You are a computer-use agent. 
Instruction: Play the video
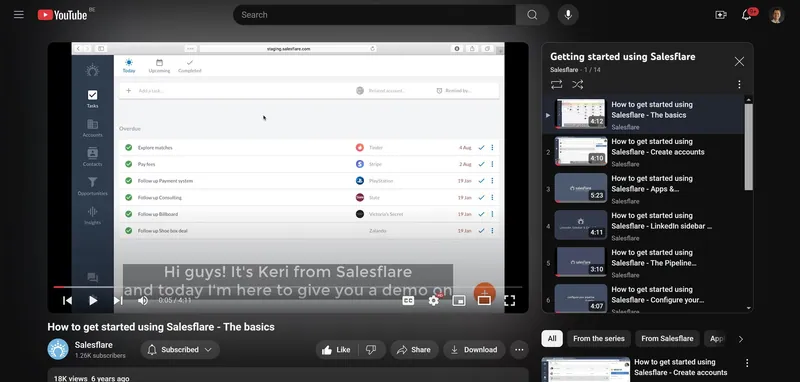(93, 300)
